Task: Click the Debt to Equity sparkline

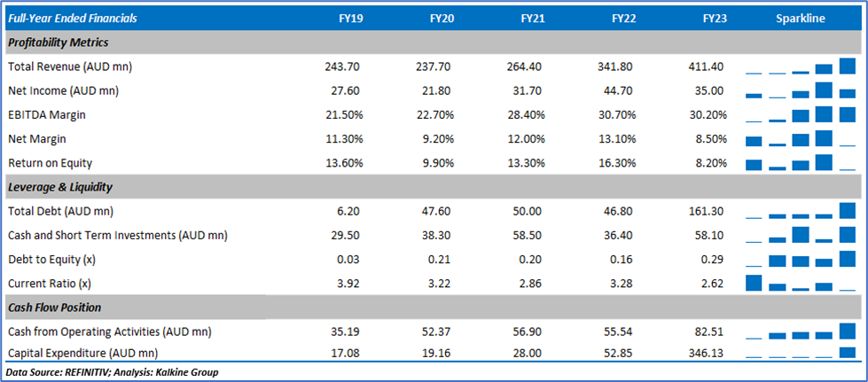Action: click(x=801, y=259)
